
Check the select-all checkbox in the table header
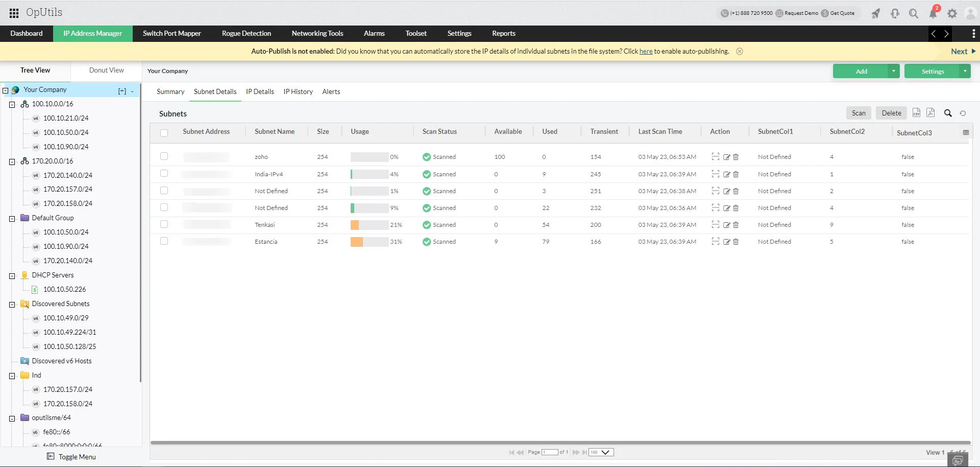pyautogui.click(x=164, y=133)
